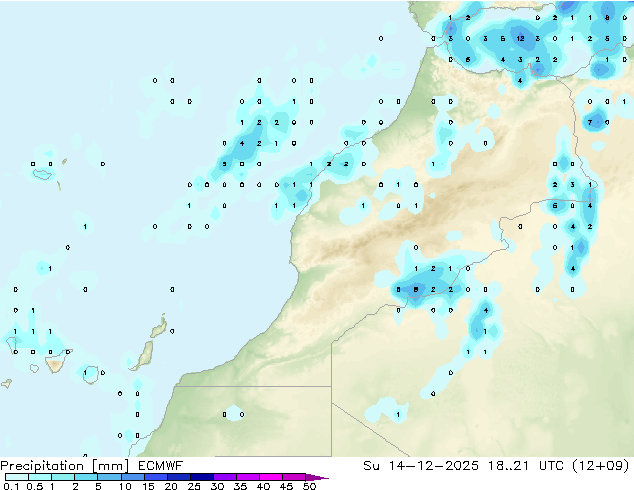Select the 0.5–1 mm legend color swatch
The width and height of the screenshot is (634, 490).
pyautogui.click(x=40, y=477)
